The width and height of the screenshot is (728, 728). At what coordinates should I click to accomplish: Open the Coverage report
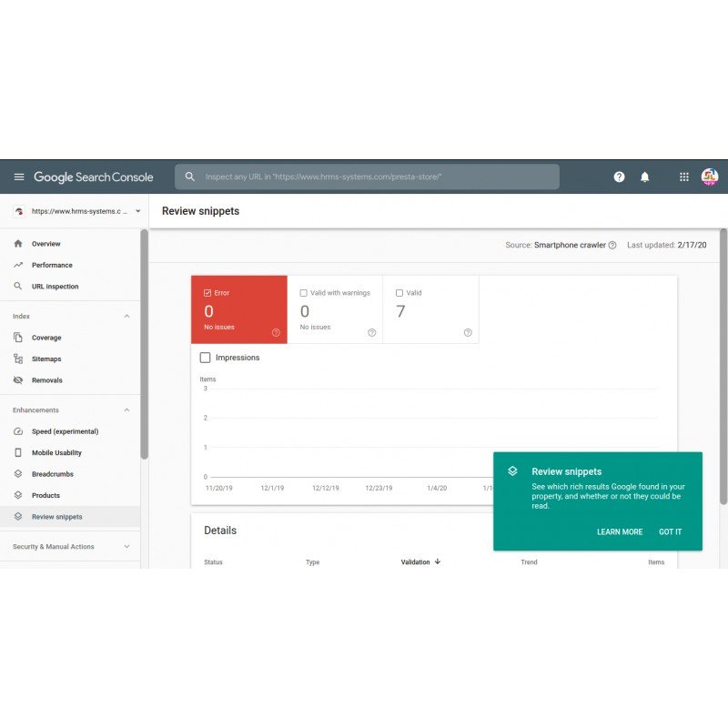(x=70, y=338)
